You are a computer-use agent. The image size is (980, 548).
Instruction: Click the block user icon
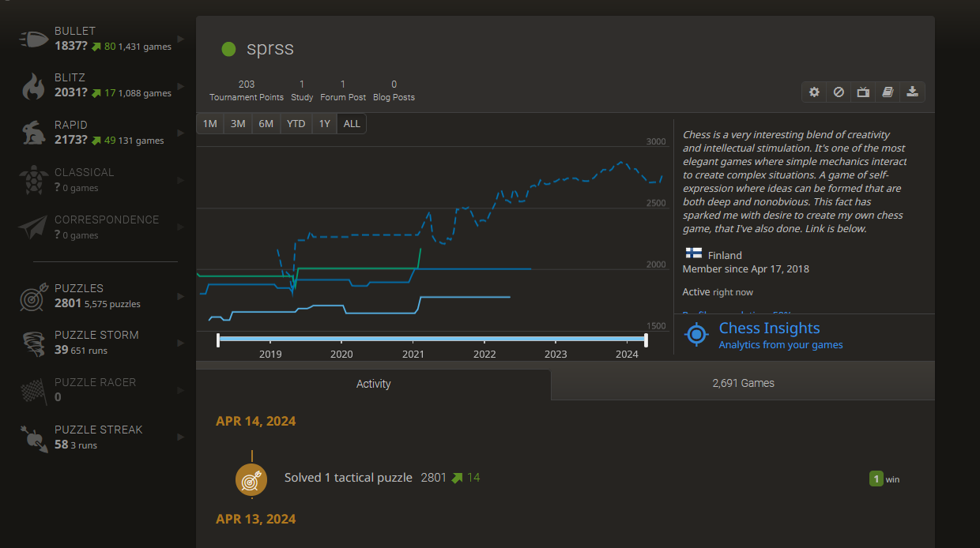point(839,92)
